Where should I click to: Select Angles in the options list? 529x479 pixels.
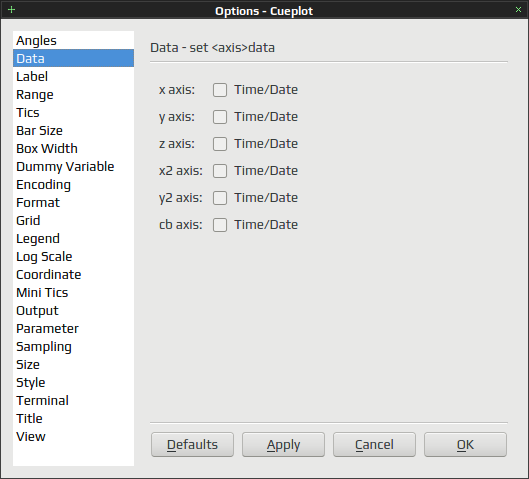pyautogui.click(x=73, y=40)
